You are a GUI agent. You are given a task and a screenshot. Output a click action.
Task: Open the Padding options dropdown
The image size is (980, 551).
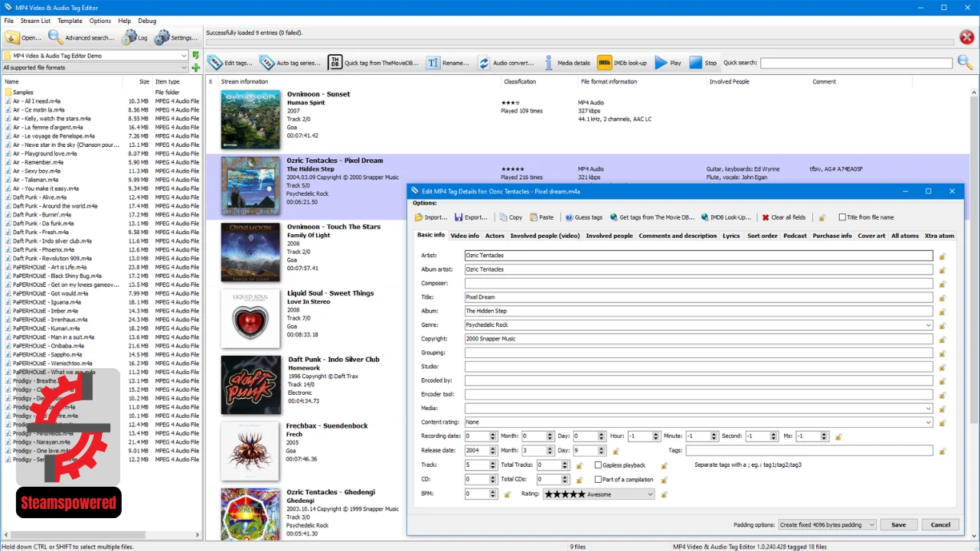click(x=826, y=524)
